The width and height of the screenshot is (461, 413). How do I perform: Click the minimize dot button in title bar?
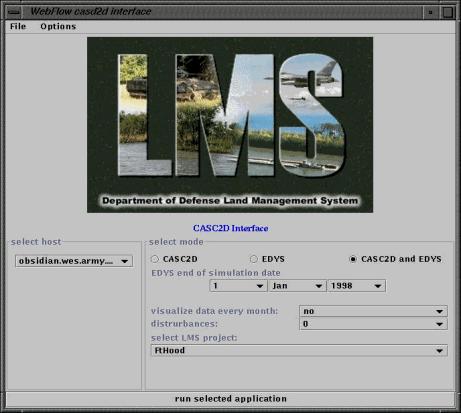click(430, 12)
